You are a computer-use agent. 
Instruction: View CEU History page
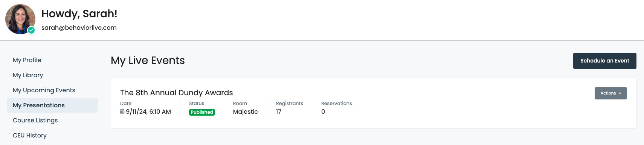click(x=30, y=136)
